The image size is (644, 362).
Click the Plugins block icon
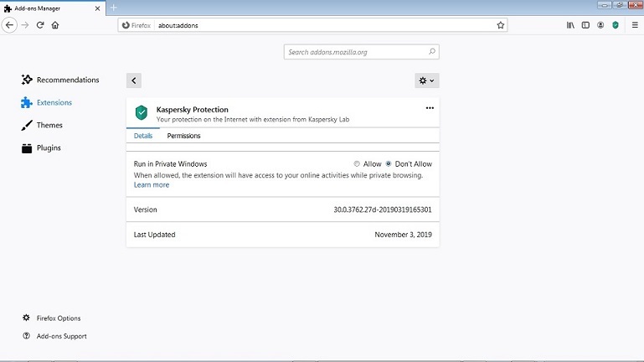[27, 148]
